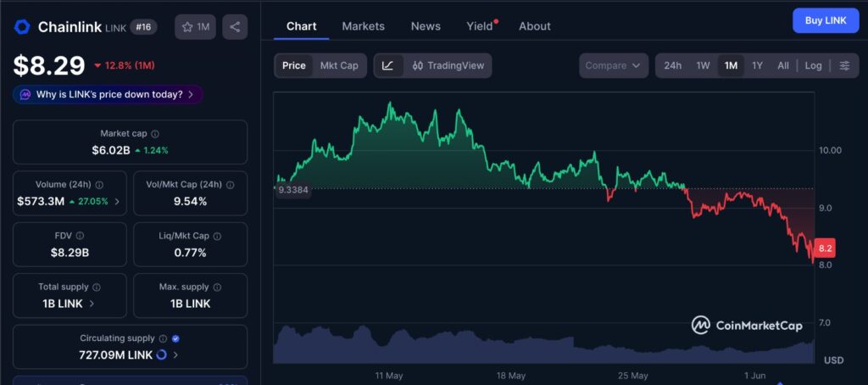Select the line chart icon
868x385 pixels.
388,65
